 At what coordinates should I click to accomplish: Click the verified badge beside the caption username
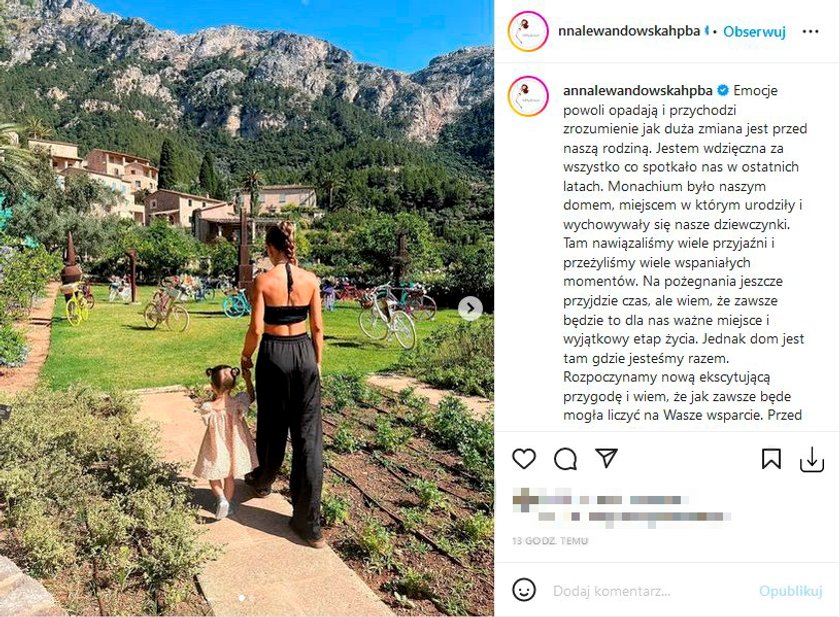723,90
